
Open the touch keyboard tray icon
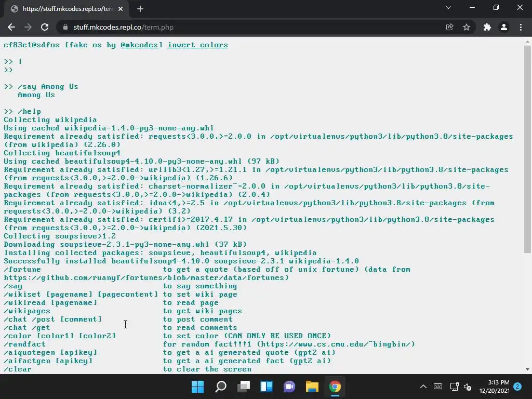[438, 387]
